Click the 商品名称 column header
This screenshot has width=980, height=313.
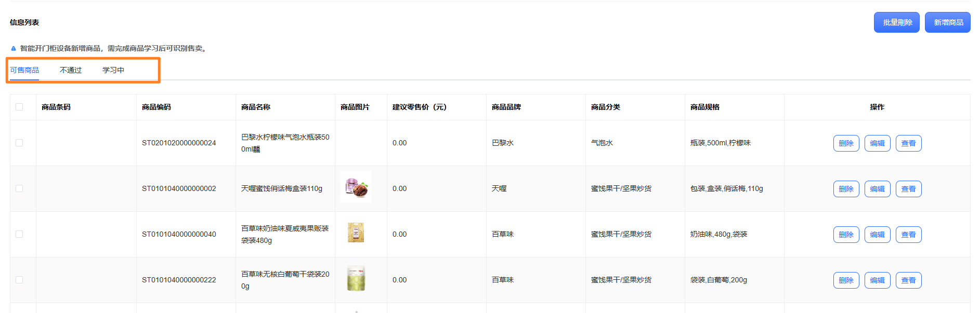click(x=256, y=107)
